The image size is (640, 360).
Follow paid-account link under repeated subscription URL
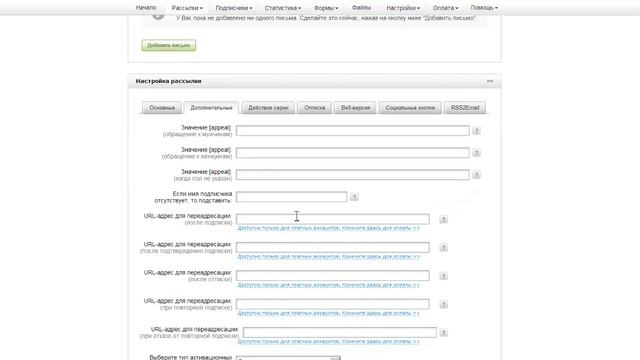[329, 313]
